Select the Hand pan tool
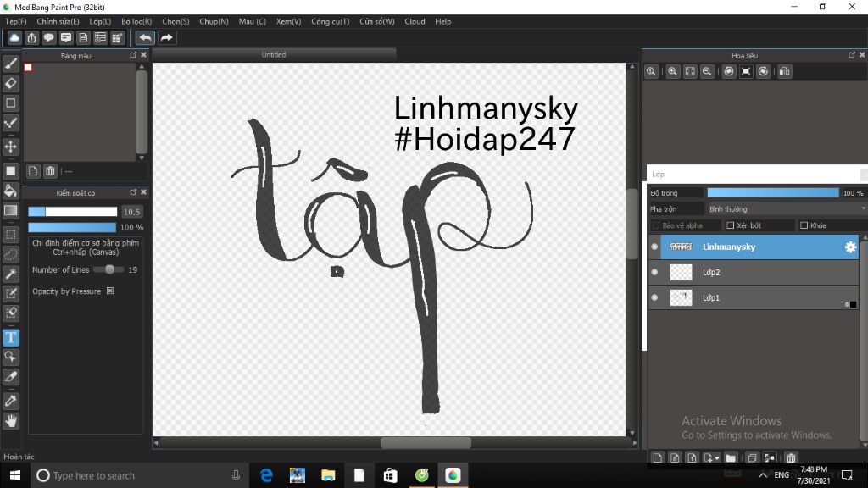The height and width of the screenshot is (488, 868). click(x=10, y=421)
